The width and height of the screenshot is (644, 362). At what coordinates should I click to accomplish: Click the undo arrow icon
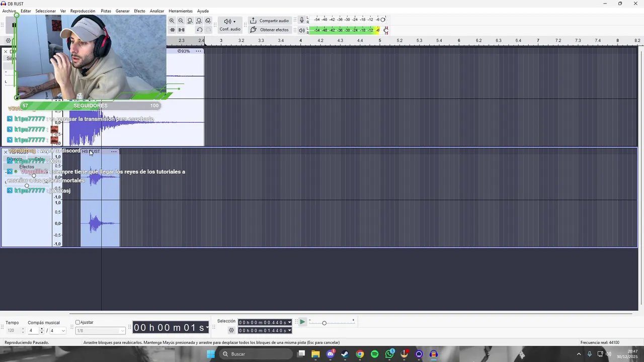(x=199, y=30)
